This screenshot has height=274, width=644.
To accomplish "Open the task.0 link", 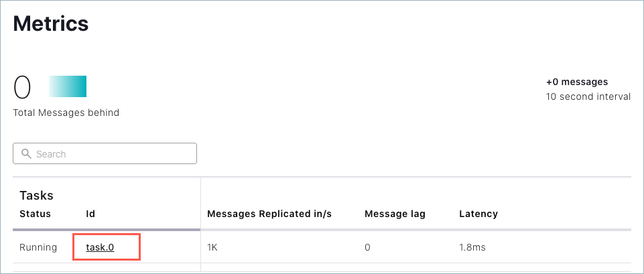I will 100,247.
